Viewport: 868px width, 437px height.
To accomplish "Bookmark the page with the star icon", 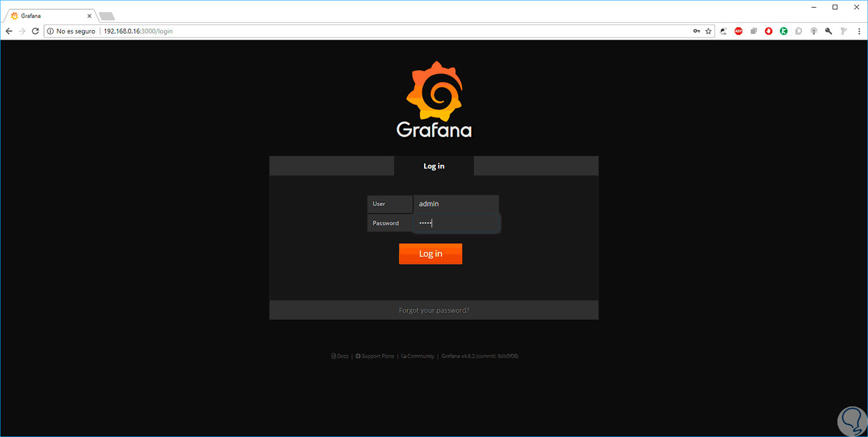I will [x=708, y=31].
